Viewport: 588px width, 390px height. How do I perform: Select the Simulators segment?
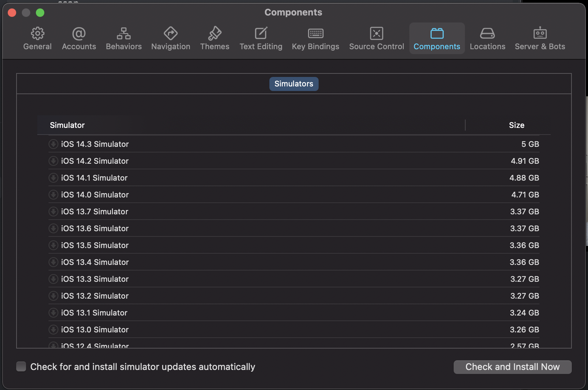(294, 84)
